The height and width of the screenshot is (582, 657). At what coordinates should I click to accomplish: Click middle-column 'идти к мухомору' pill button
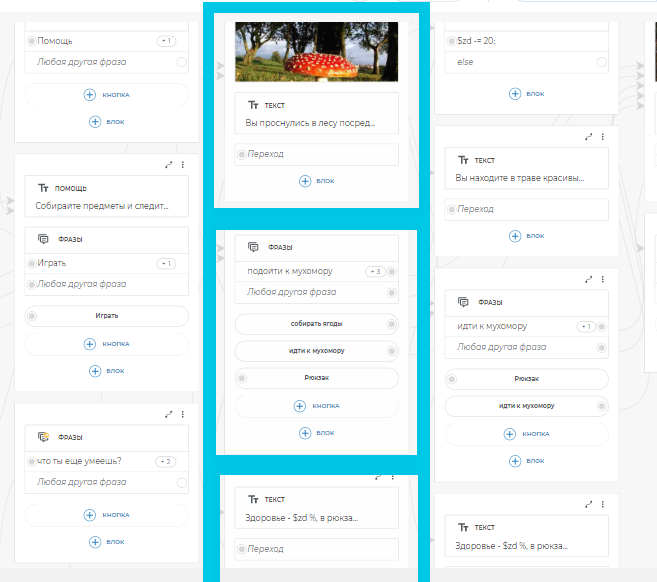[x=317, y=351]
